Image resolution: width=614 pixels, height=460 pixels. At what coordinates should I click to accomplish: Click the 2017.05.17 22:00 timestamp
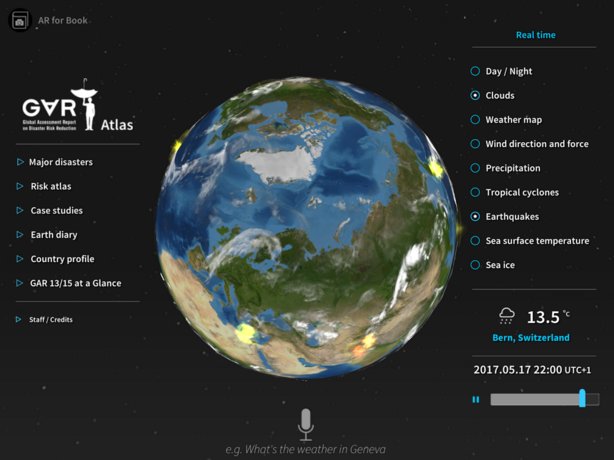[x=532, y=370]
